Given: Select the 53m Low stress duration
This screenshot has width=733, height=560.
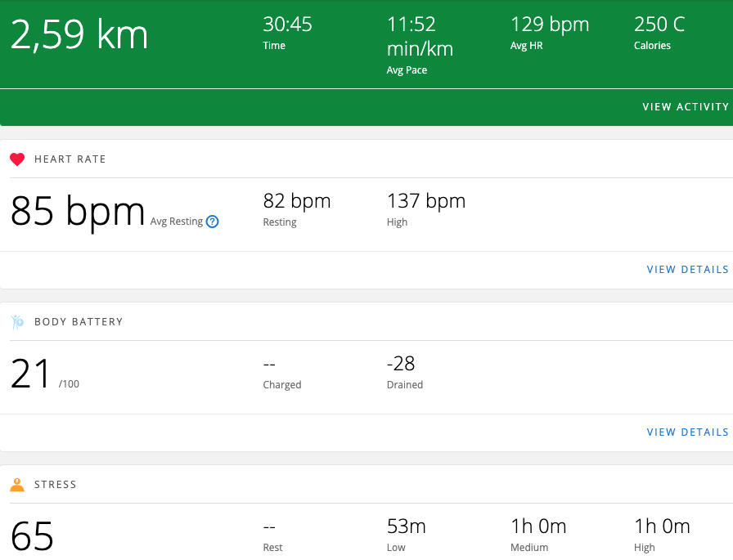Looking at the screenshot, I should [406, 526].
